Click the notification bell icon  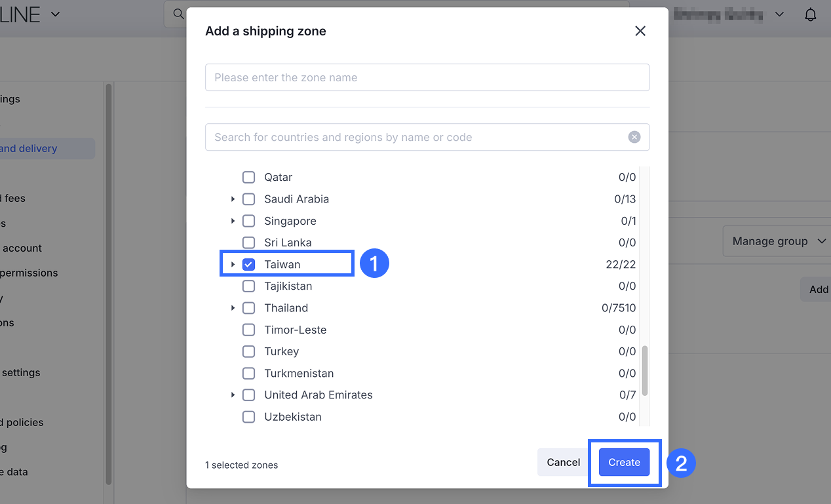click(811, 14)
